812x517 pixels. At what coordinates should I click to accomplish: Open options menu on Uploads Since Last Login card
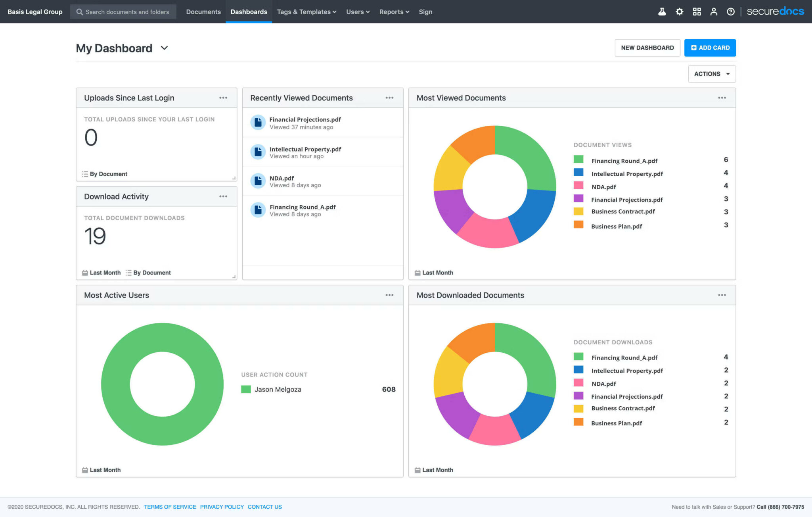pyautogui.click(x=223, y=98)
